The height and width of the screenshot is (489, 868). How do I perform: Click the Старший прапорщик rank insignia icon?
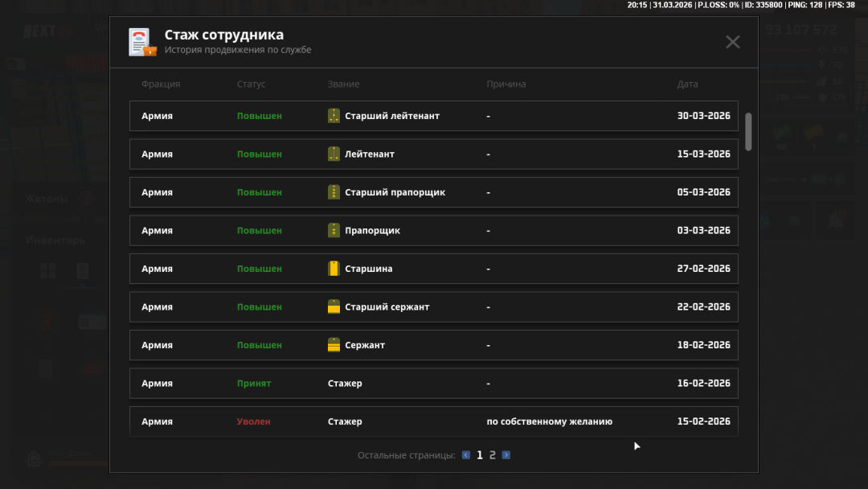pos(334,192)
